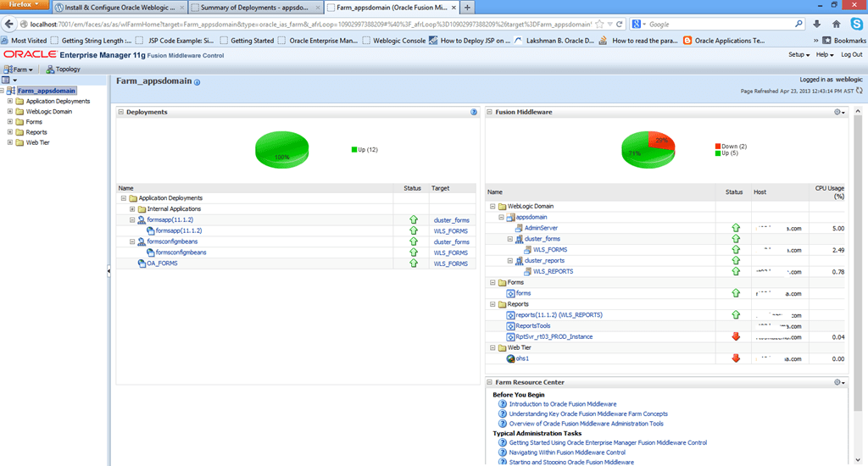868x466 pixels.
Task: Expand Web Tier folder in left tree
Action: point(10,142)
